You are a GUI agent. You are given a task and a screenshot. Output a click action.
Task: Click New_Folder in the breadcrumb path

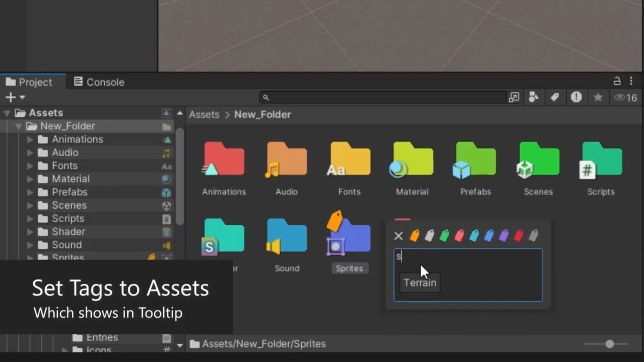[262, 114]
